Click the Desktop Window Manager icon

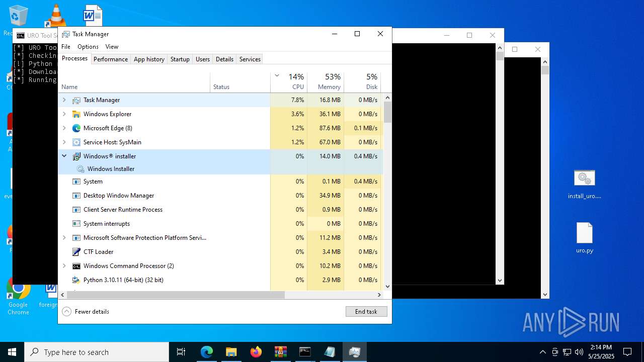point(76,196)
